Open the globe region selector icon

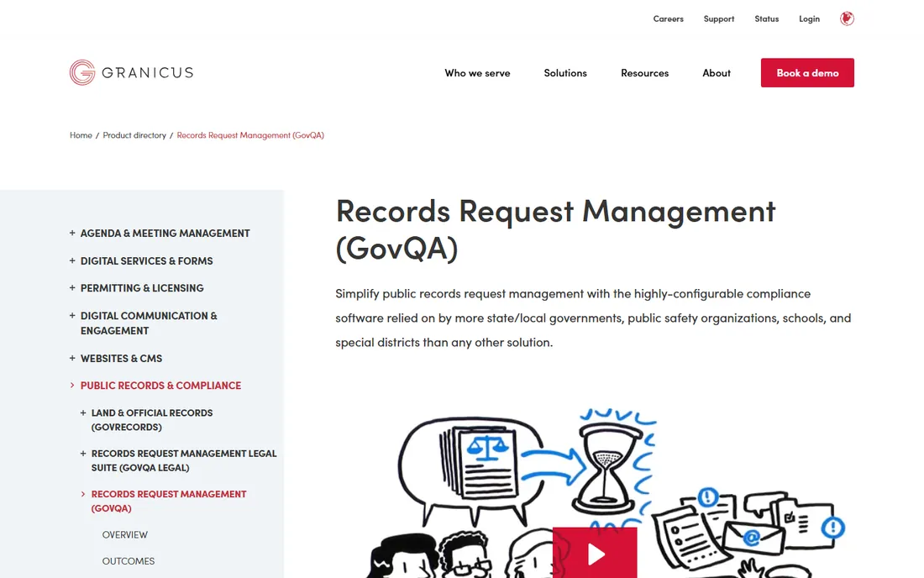[x=847, y=18]
